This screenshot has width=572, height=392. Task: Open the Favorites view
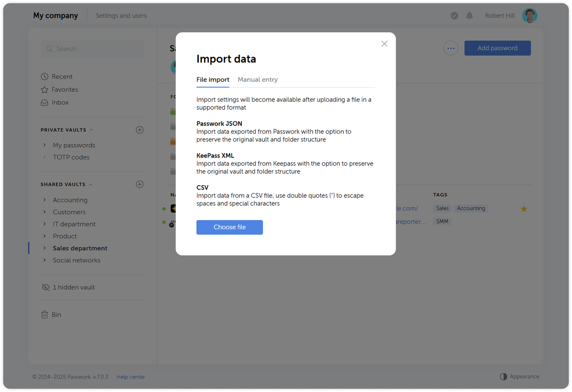[65, 89]
